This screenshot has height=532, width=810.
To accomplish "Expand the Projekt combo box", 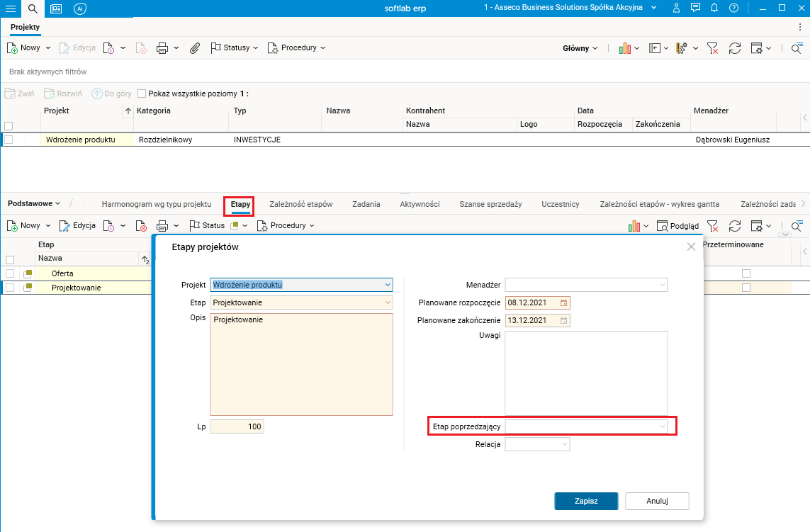I will 388,285.
